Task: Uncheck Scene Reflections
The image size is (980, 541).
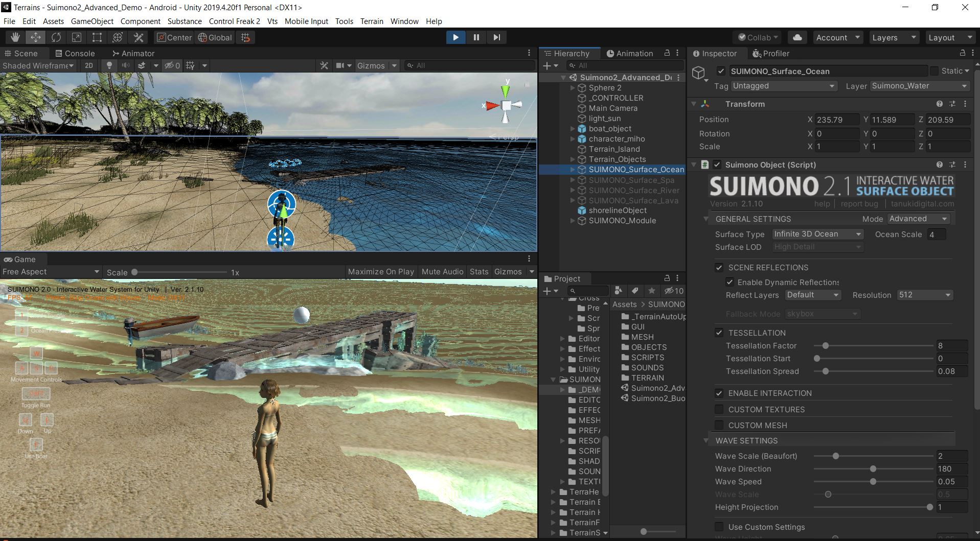Action: click(x=719, y=268)
